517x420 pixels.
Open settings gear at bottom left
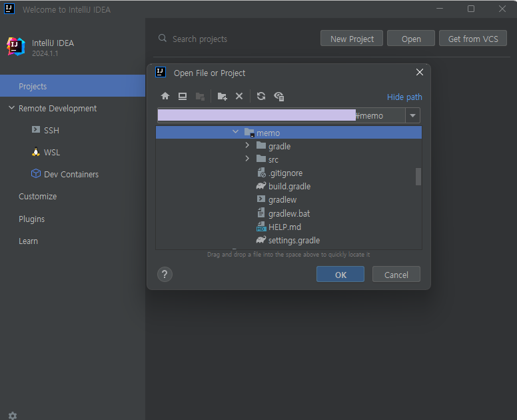tap(13, 415)
